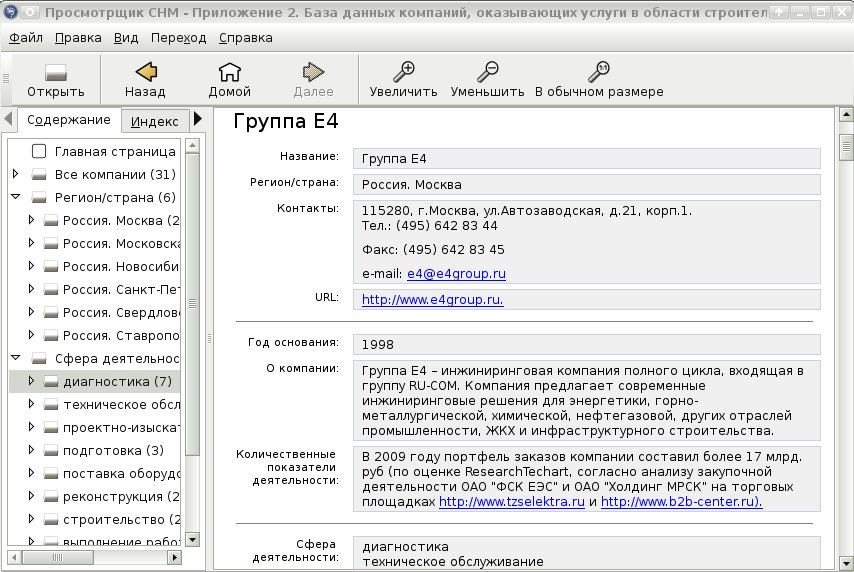This screenshot has height=572, width=854.
Task: Open the http://www.e4group.ru link
Action: pos(432,299)
